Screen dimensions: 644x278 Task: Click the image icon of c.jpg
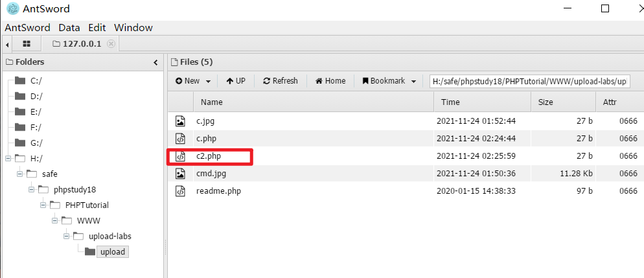180,121
